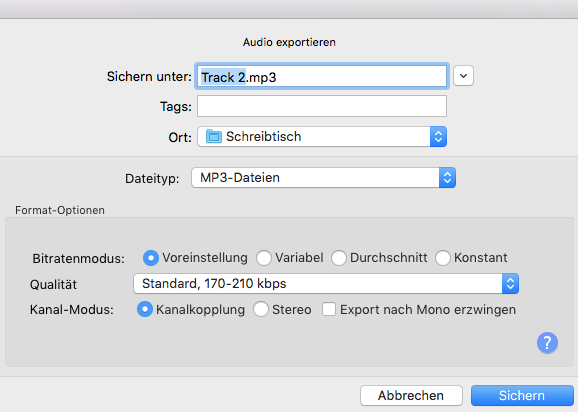The image size is (578, 412).
Task: Click the Qualität blue stepper arrows
Action: (x=510, y=283)
